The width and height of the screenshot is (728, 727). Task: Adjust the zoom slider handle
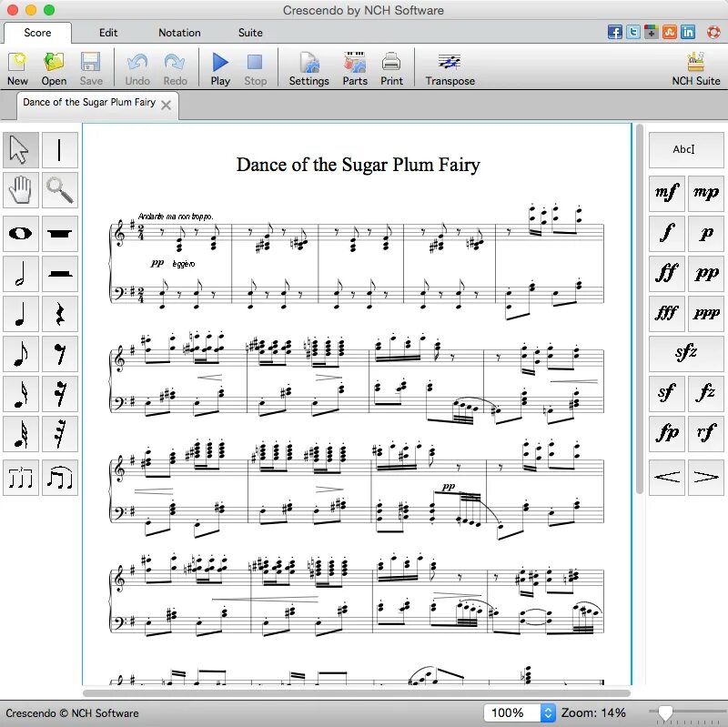[665, 712]
